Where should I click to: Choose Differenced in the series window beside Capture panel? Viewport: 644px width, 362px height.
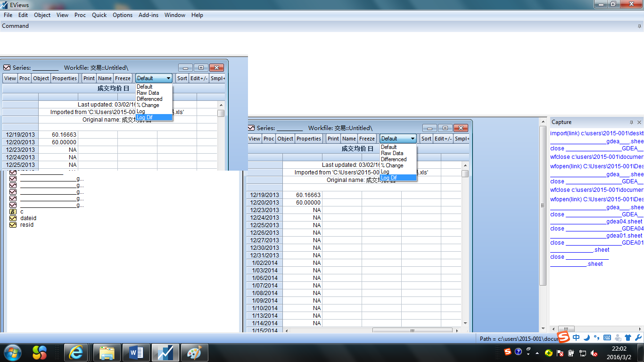(x=393, y=159)
